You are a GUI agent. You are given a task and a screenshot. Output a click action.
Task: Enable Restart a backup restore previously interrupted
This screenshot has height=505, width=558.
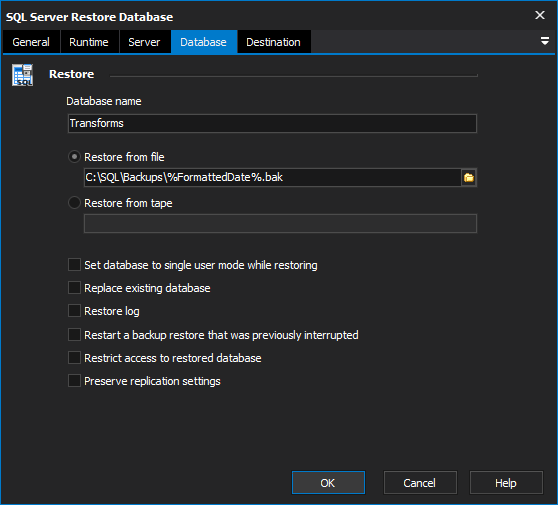coord(74,335)
